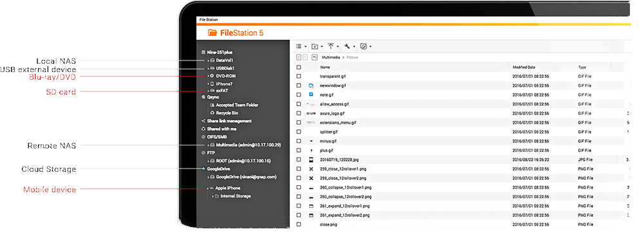Expand the Multimedia (admin@10.17.100.29) node
The width and height of the screenshot is (644, 236).
[208, 145]
